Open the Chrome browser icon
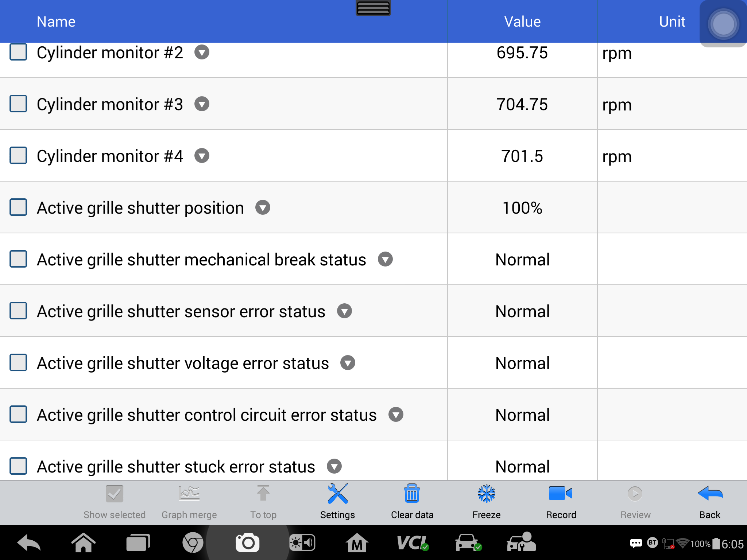The width and height of the screenshot is (747, 560). [193, 543]
